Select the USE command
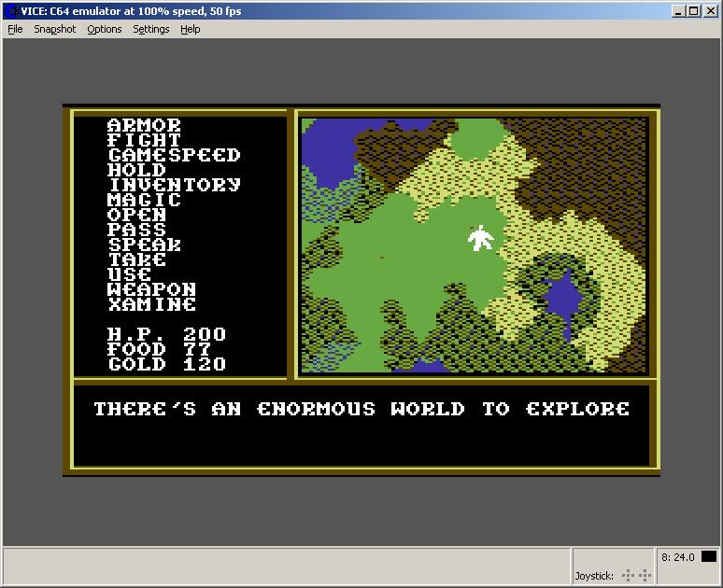Screen dimensions: 723x588 pyautogui.click(x=129, y=274)
